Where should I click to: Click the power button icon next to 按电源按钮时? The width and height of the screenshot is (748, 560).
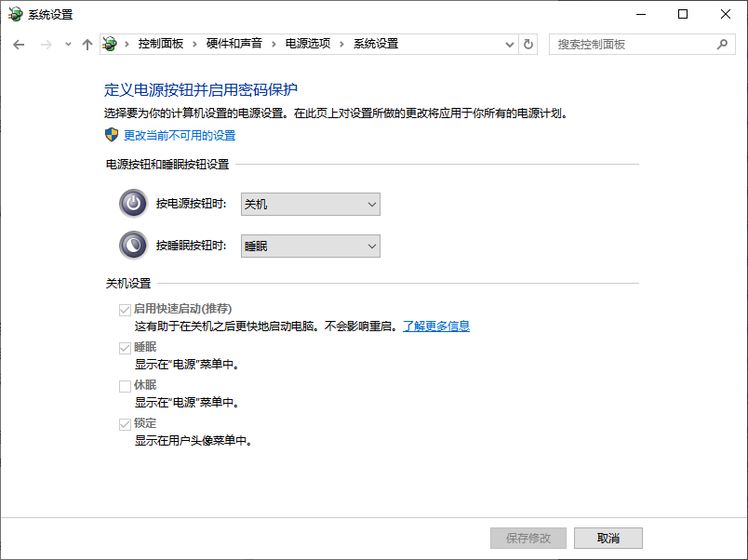pos(133,203)
